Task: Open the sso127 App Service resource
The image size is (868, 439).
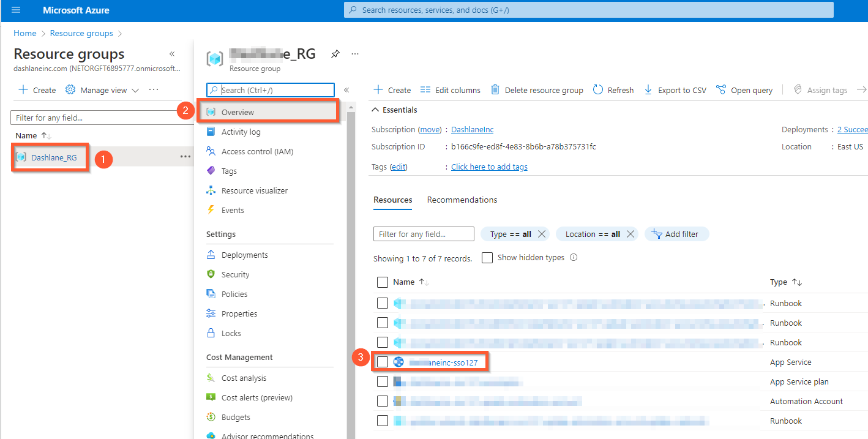Action: pos(443,362)
